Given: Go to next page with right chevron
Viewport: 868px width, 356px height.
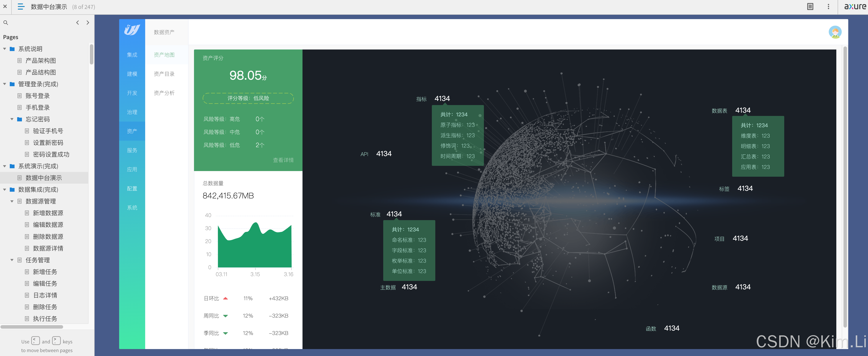Looking at the screenshot, I should (x=88, y=23).
